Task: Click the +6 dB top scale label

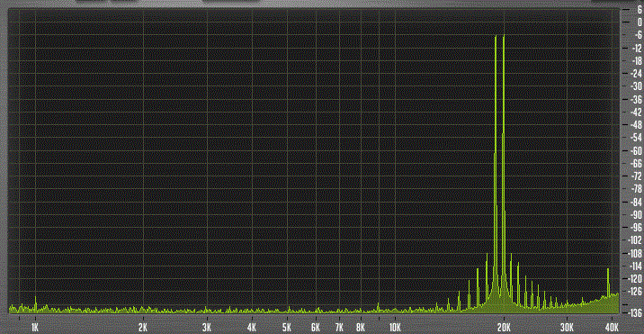Action: pyautogui.click(x=640, y=10)
